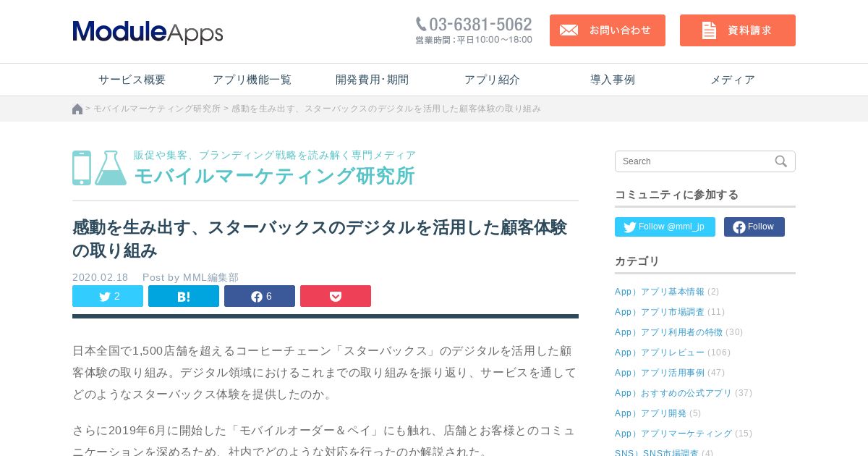Share article on Facebook button with count 6
This screenshot has width=868, height=456.
260,296
